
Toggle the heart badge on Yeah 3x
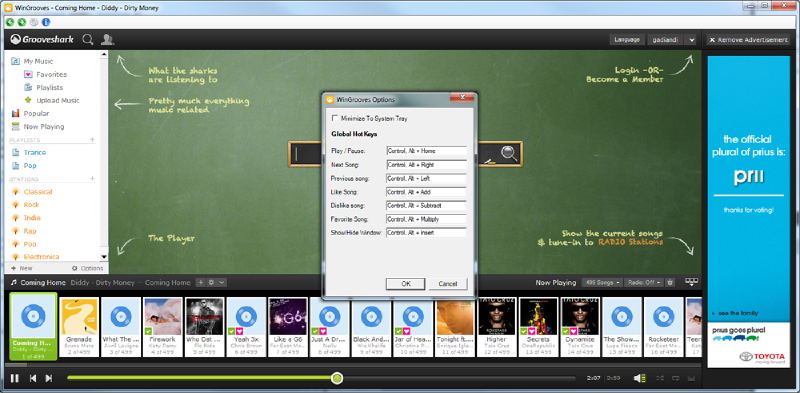239,331
